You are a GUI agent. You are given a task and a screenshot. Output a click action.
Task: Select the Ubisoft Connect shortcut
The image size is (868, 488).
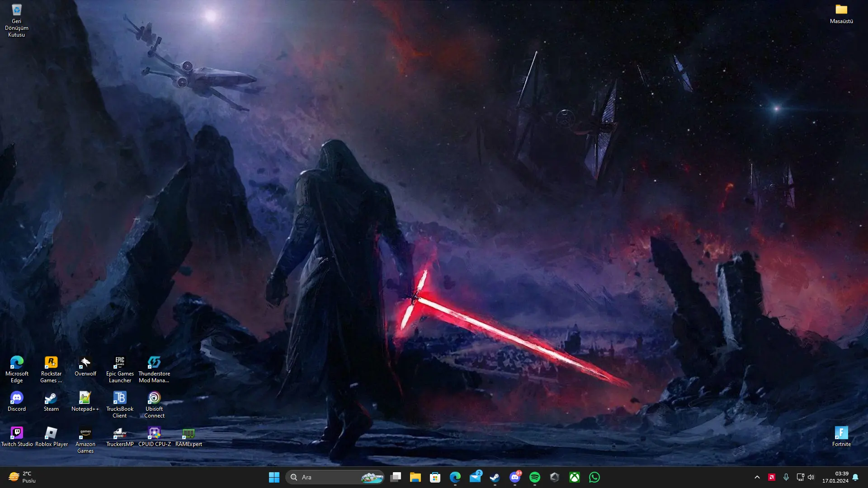pos(154,404)
